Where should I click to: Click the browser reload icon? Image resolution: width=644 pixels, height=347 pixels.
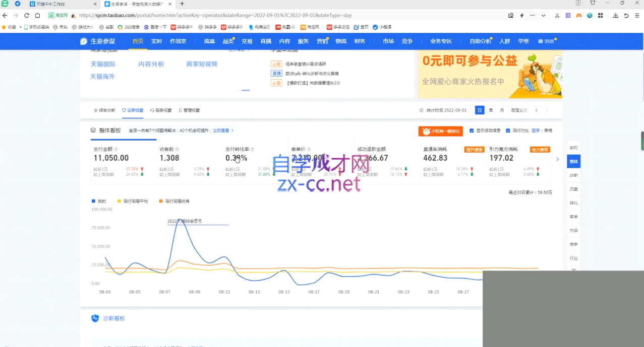tap(27, 16)
